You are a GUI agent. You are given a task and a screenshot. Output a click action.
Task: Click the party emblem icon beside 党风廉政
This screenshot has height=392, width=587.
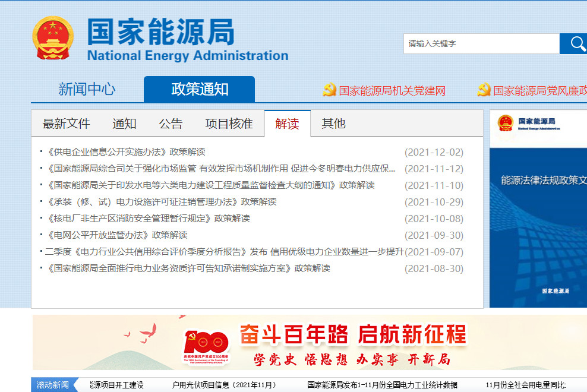[x=484, y=90]
